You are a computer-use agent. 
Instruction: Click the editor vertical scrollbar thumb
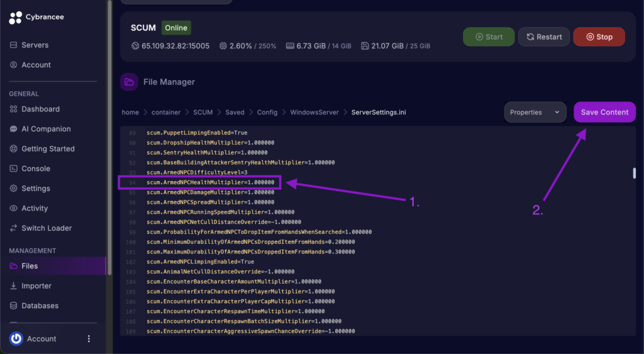click(x=634, y=173)
